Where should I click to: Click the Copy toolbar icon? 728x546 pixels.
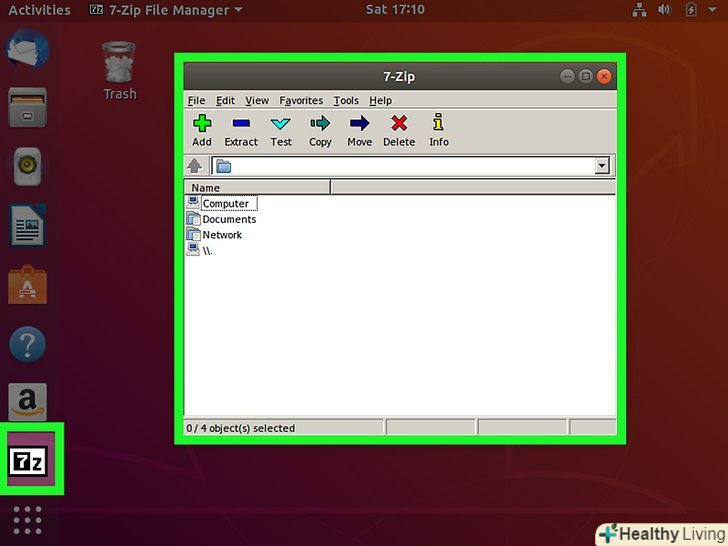pos(320,130)
